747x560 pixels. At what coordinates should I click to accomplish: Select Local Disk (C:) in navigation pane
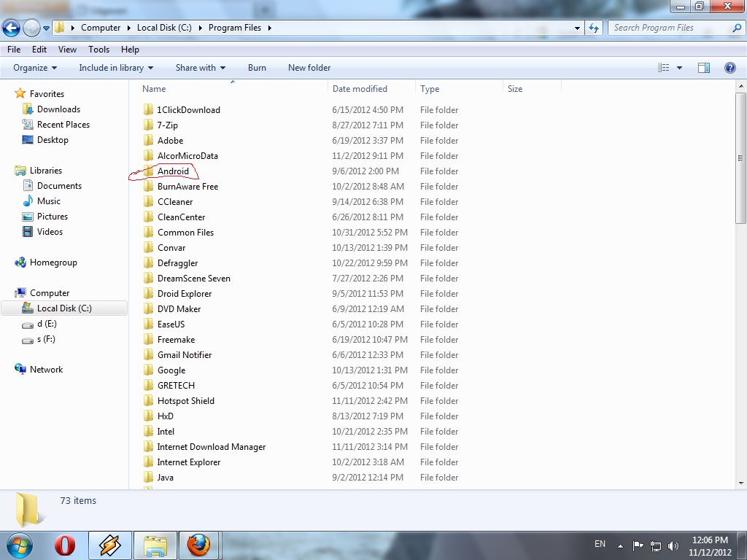pyautogui.click(x=64, y=308)
